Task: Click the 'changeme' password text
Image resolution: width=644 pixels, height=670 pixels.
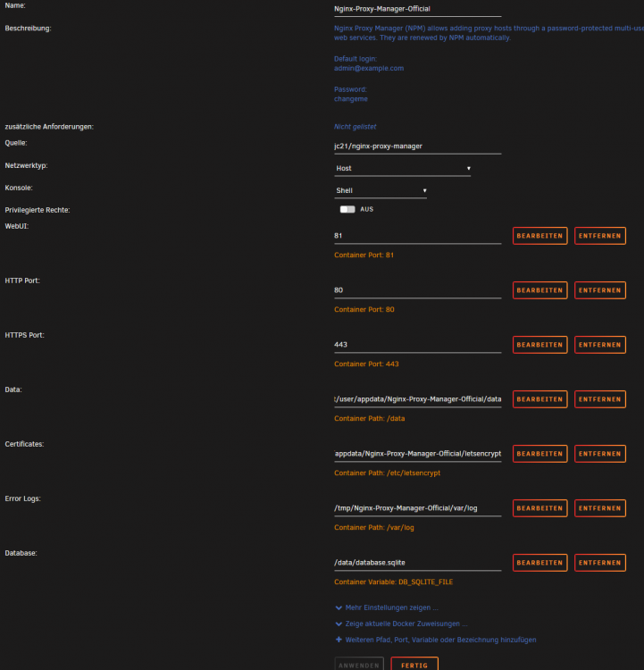Action: [x=351, y=99]
